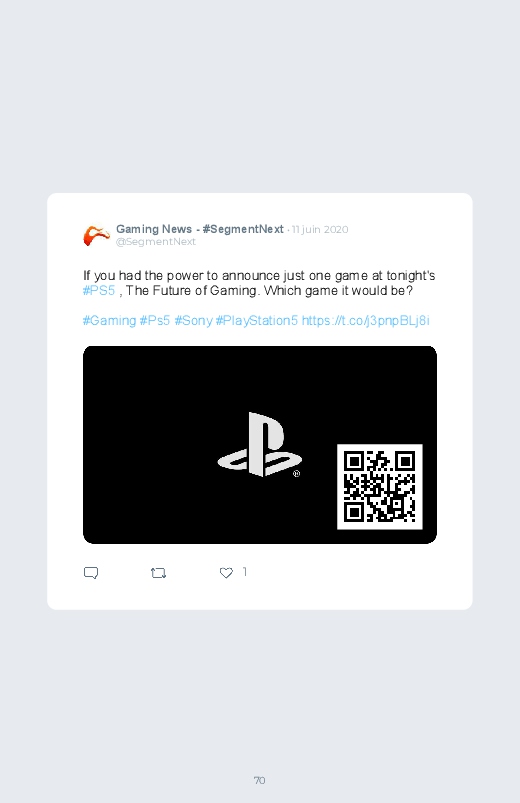Open the #PlayStation5 hashtag
520x803 pixels.
pyautogui.click(x=256, y=321)
